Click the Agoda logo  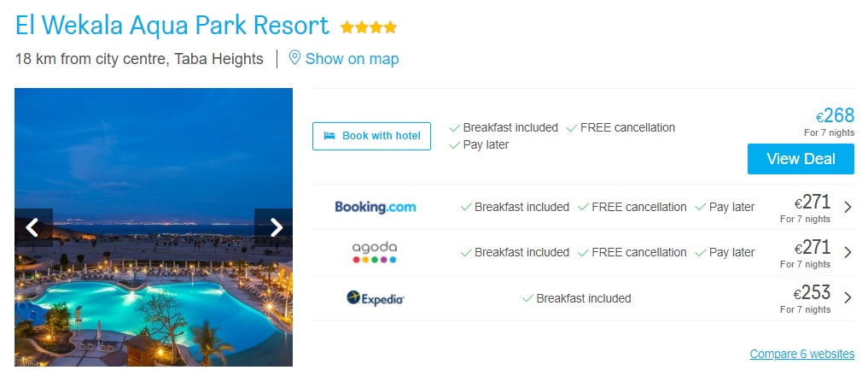(x=375, y=252)
